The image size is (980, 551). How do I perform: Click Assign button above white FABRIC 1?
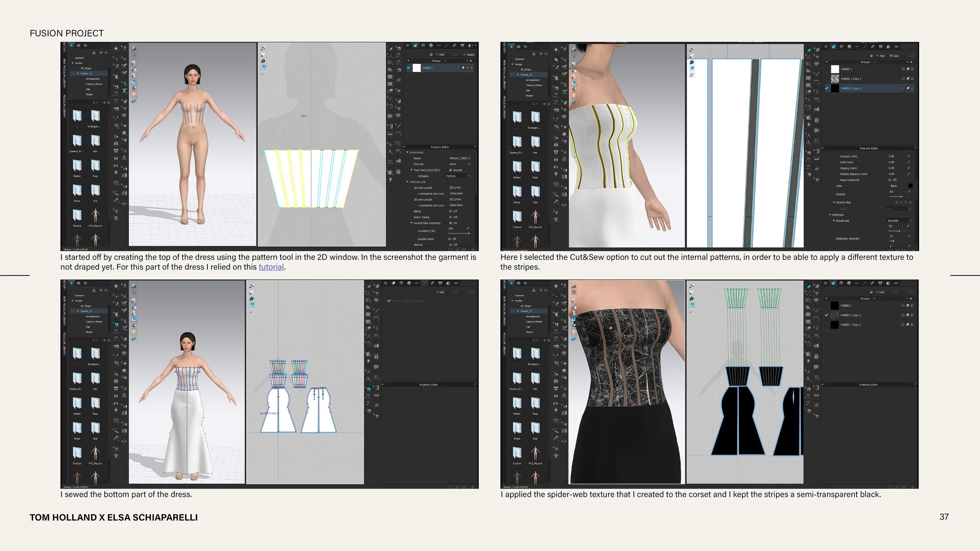coord(469,55)
